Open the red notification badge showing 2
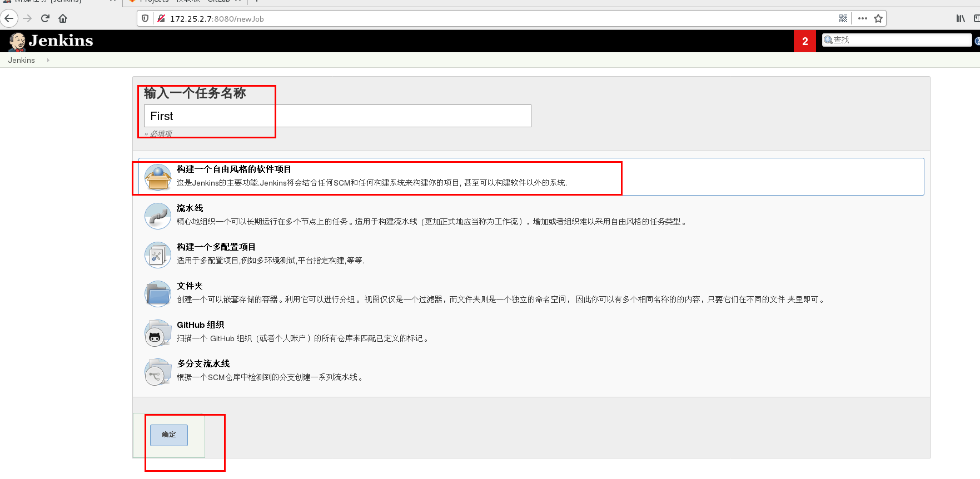 point(804,41)
